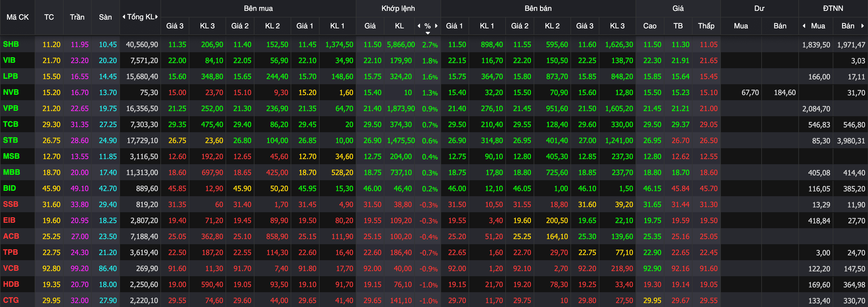Open LPB stock symbol

[x=11, y=76]
